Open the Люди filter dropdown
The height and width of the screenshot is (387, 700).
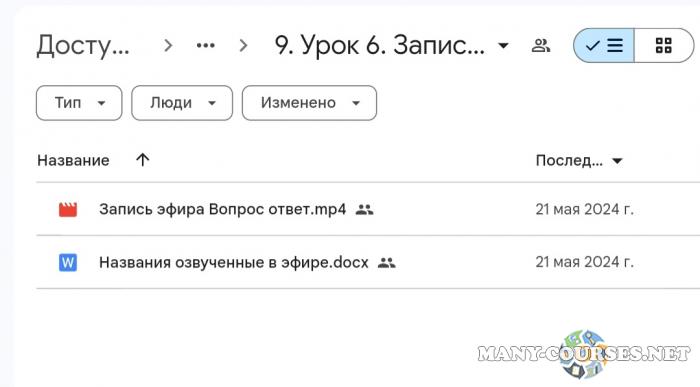182,103
